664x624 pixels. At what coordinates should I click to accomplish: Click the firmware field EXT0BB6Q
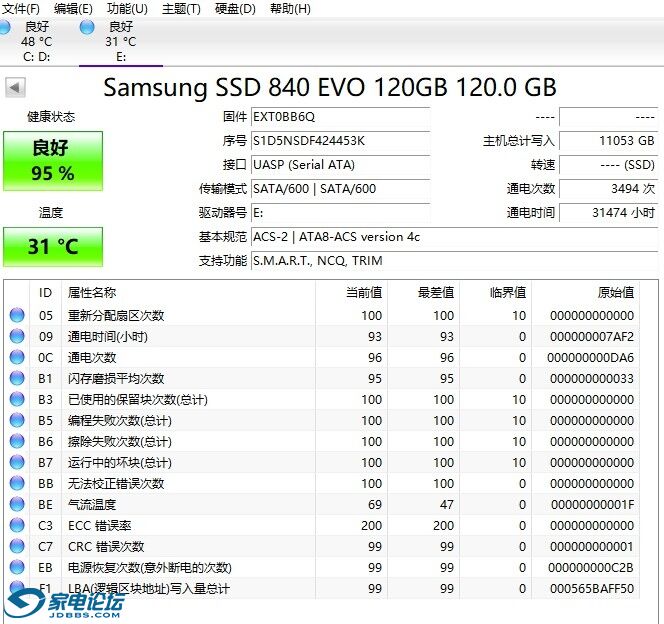[340, 117]
